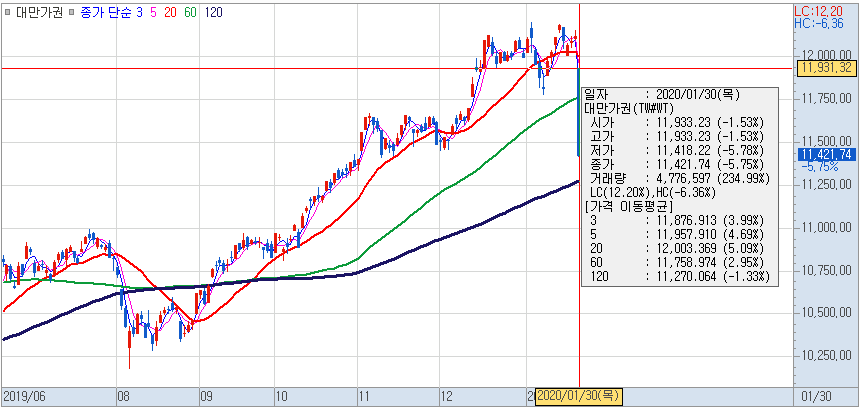Image resolution: width=859 pixels, height=407 pixels.
Task: Click the 11,000,00 price axis label
Action: point(826,227)
